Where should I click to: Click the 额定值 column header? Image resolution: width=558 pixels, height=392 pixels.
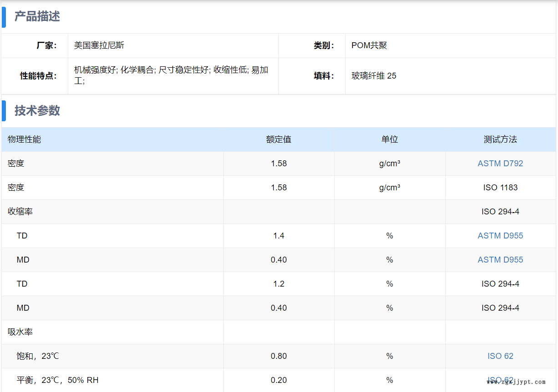279,139
